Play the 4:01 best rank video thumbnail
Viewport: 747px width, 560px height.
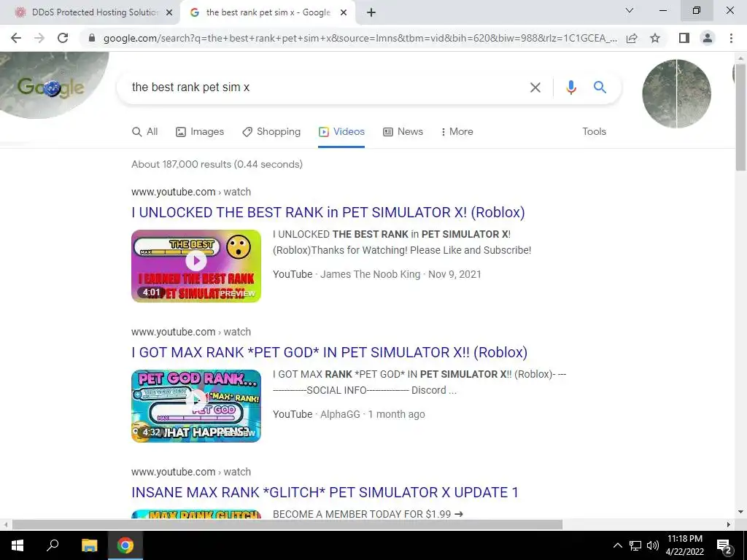point(196,265)
